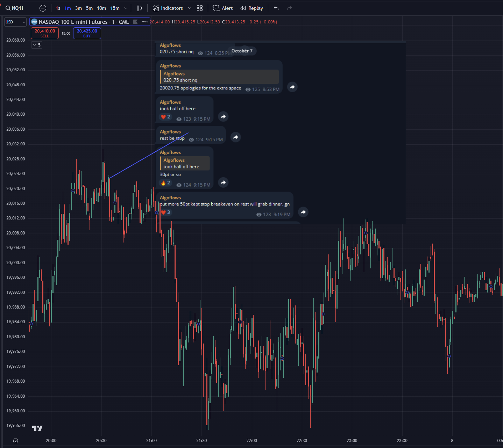Click the 8:53 PM message timestamp
The width and height of the screenshot is (503, 448).
pos(271,89)
